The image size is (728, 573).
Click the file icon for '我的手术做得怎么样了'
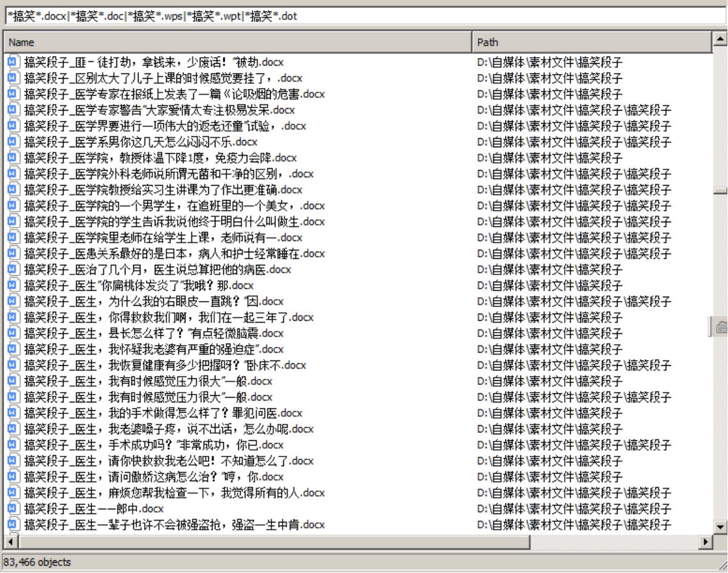(x=13, y=413)
